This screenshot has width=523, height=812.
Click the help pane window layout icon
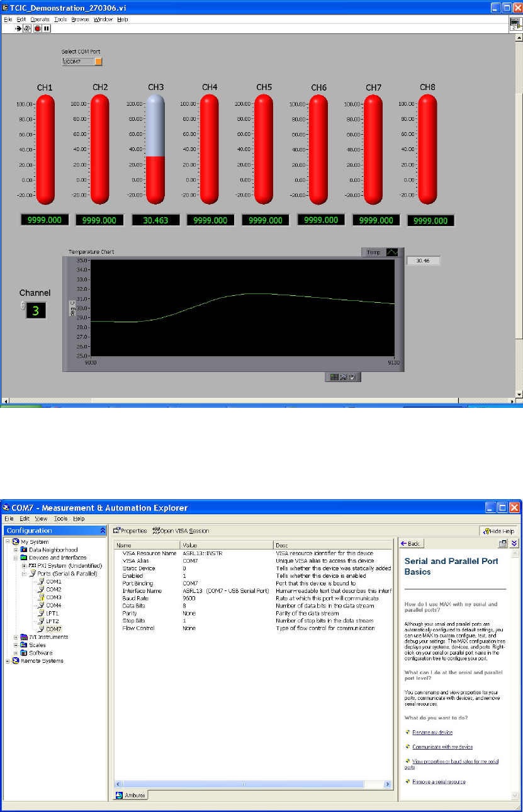tap(503, 543)
